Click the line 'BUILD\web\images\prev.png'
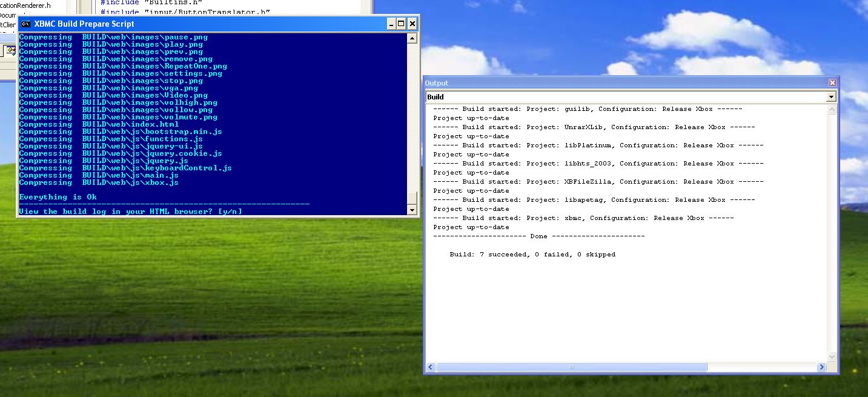The height and width of the screenshot is (397, 868). [x=111, y=52]
